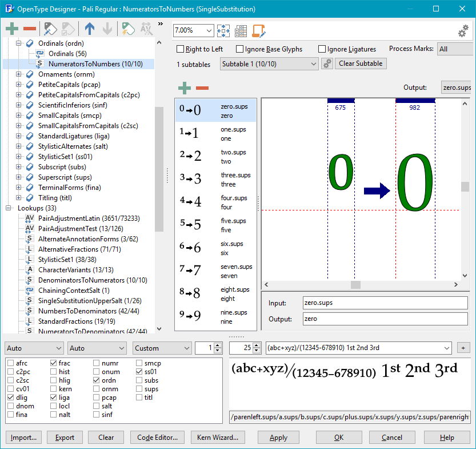Click the red minus remove icon in left toolbar
This screenshot has width=476, height=449.
(x=30, y=29)
